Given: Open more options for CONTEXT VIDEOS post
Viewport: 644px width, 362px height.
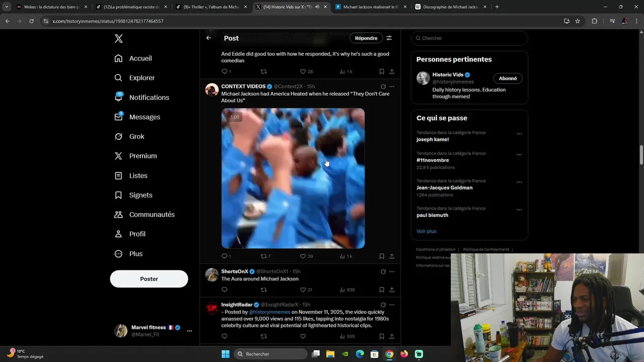Looking at the screenshot, I should coord(392,87).
